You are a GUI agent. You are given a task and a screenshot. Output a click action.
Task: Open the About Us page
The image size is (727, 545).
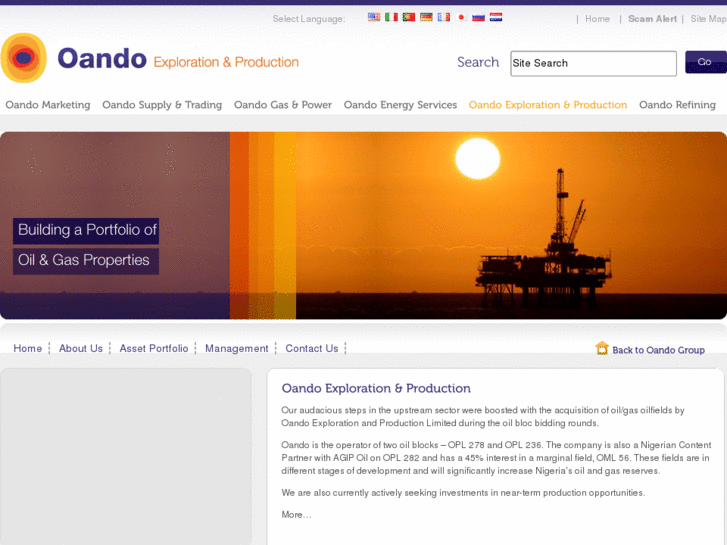click(x=81, y=348)
